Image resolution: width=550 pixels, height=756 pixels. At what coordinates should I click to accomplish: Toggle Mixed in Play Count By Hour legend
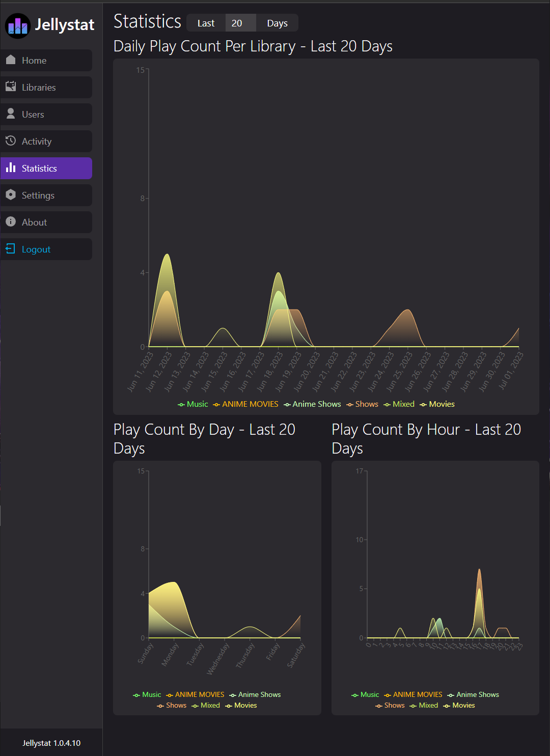point(424,705)
